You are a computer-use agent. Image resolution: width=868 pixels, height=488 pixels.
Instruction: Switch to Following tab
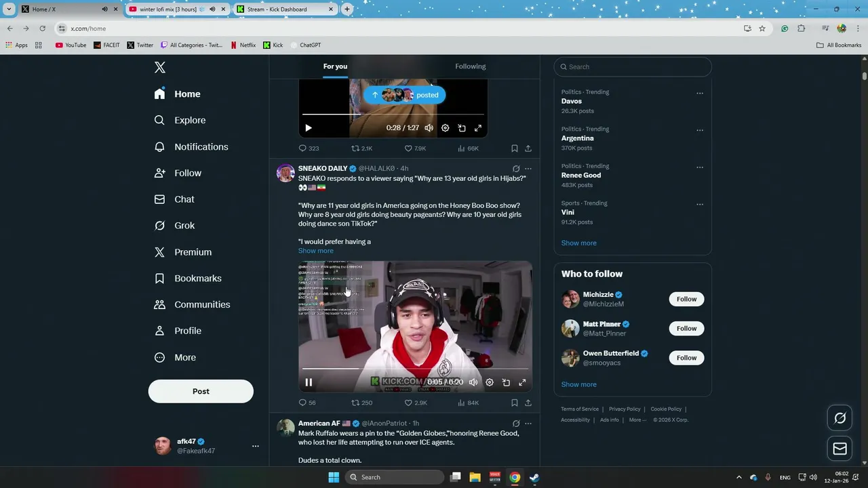(471, 66)
